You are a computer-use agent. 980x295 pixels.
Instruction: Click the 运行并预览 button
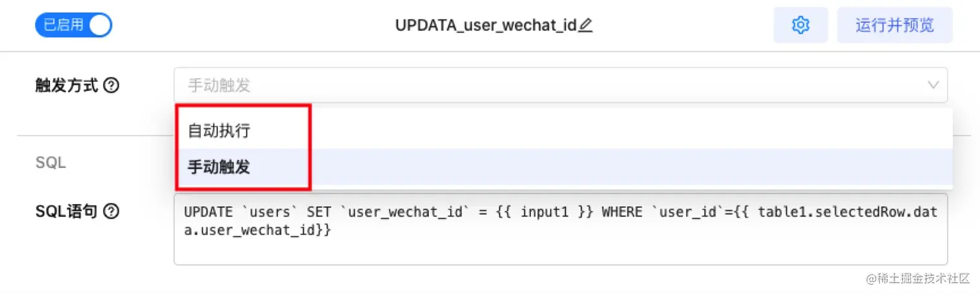pos(894,25)
